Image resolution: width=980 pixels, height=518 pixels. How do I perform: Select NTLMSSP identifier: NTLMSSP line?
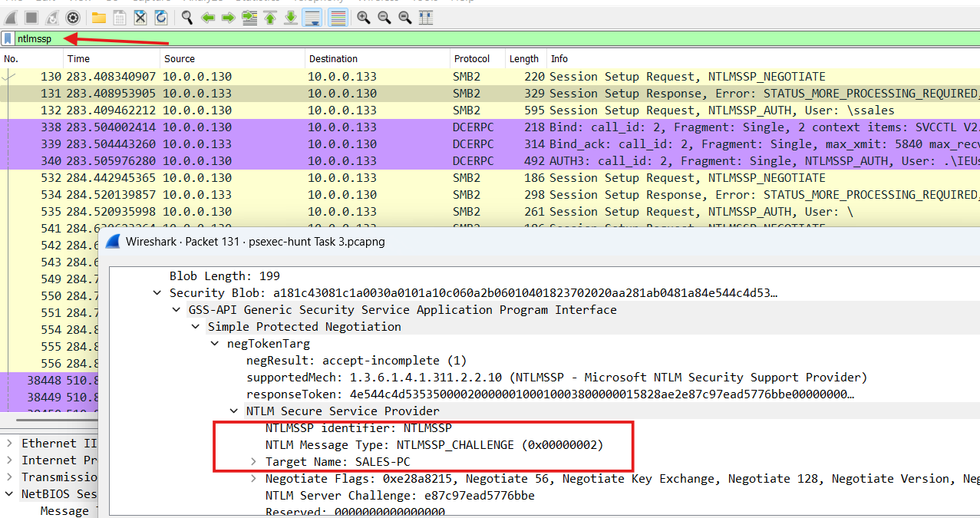(x=358, y=428)
